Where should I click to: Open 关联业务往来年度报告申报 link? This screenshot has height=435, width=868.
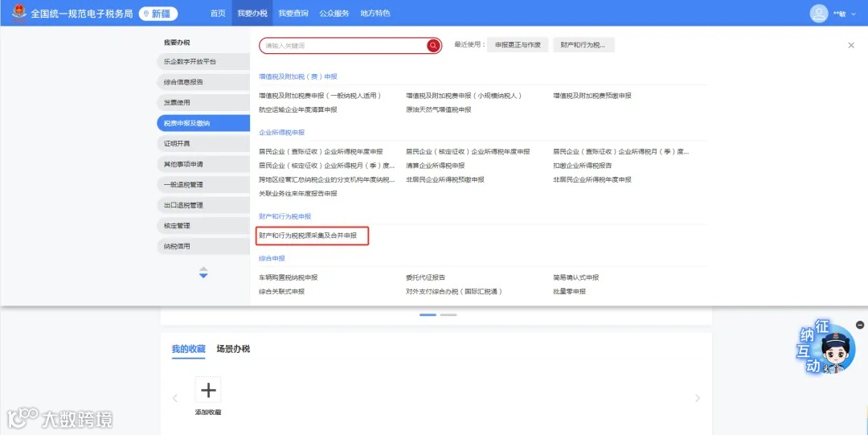point(298,194)
